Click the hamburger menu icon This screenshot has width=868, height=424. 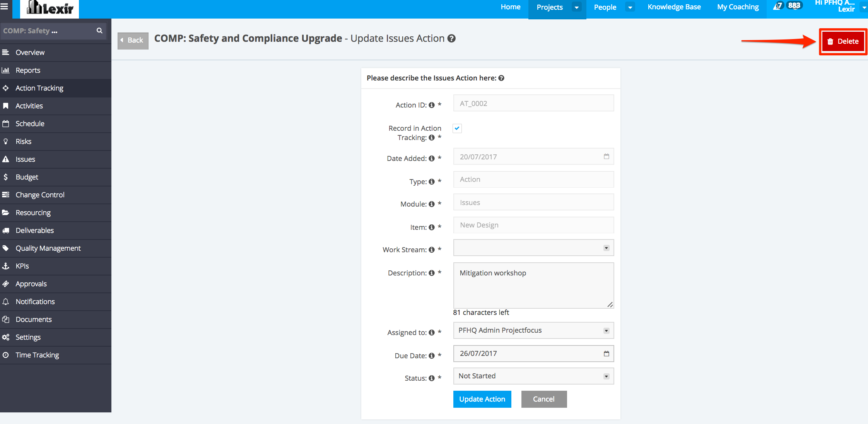[x=4, y=6]
